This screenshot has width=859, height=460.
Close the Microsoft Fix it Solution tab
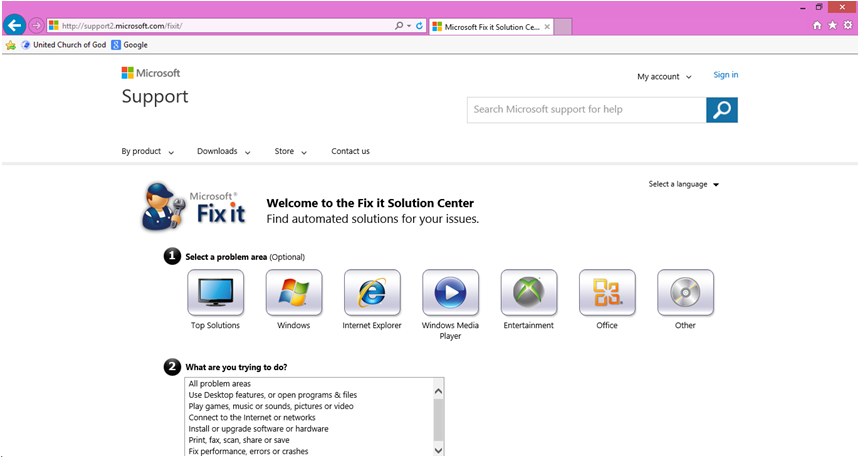pyautogui.click(x=547, y=26)
